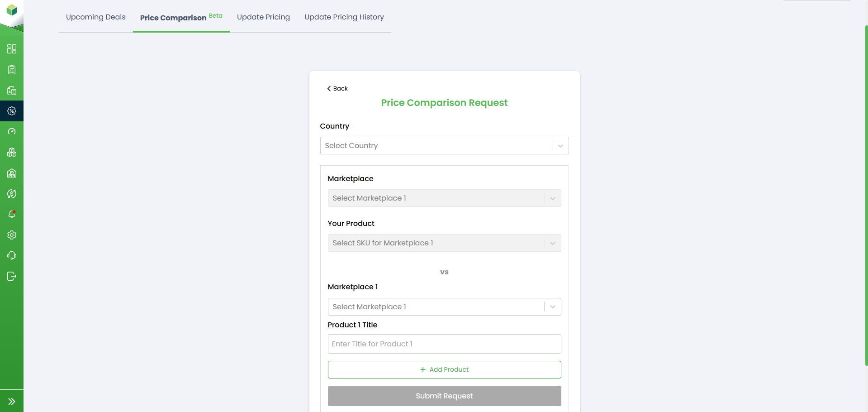This screenshot has width=868, height=412.
Task: Expand the Select SKU for Marketplace 1 dropdown
Action: click(444, 243)
